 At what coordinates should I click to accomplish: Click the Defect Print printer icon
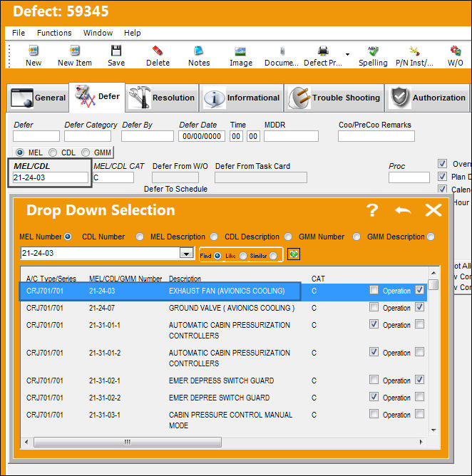pos(323,51)
